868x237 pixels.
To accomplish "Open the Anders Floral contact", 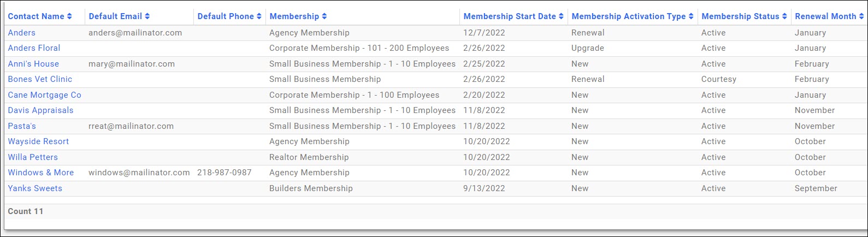I will pos(34,48).
